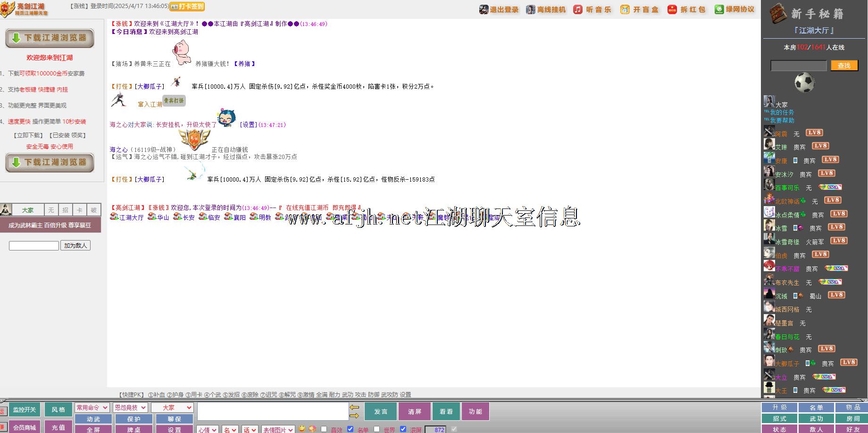
Task: Click the room icon before 江湖大厅 link
Action: pos(114,216)
